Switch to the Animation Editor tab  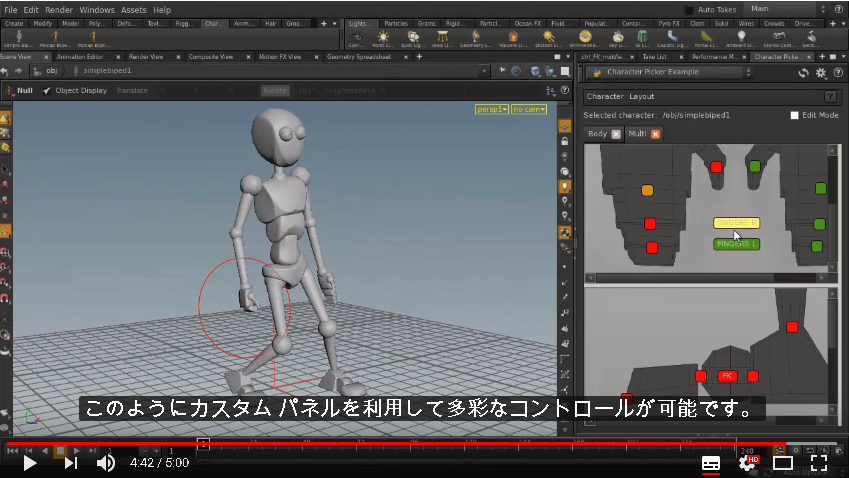point(80,56)
